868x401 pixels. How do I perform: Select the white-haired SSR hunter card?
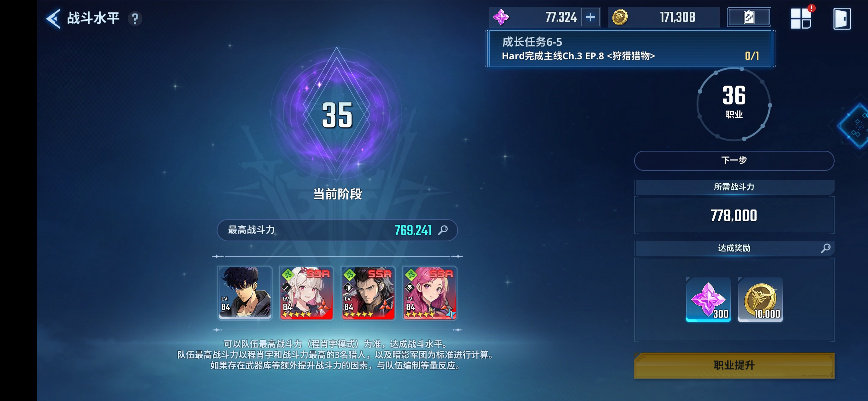(306, 293)
